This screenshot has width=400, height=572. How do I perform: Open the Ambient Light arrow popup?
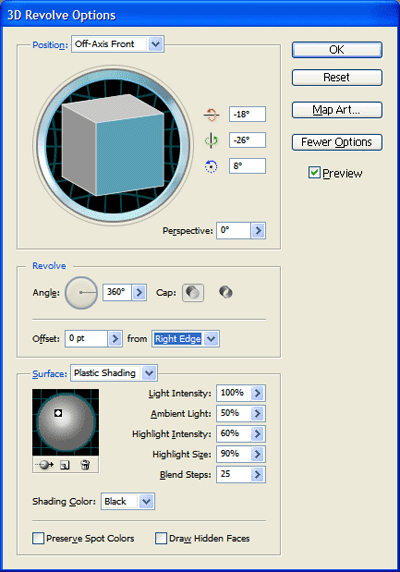(x=258, y=414)
